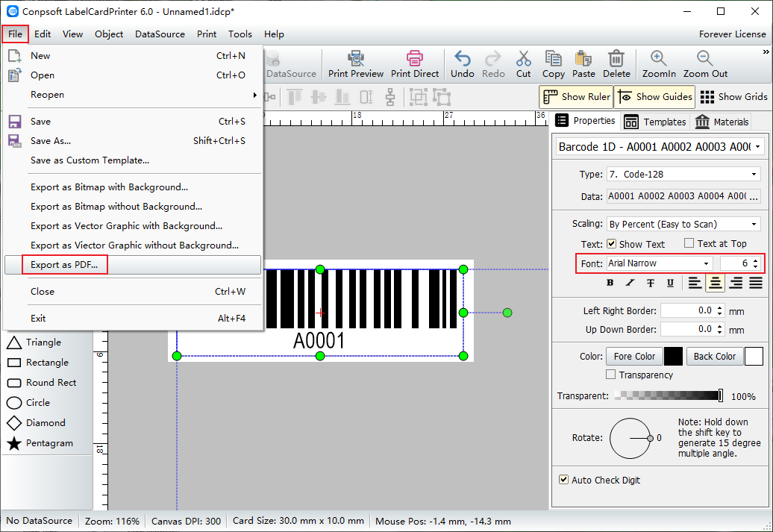Toggle the Show Text checkbox
The image size is (773, 532).
click(x=611, y=243)
